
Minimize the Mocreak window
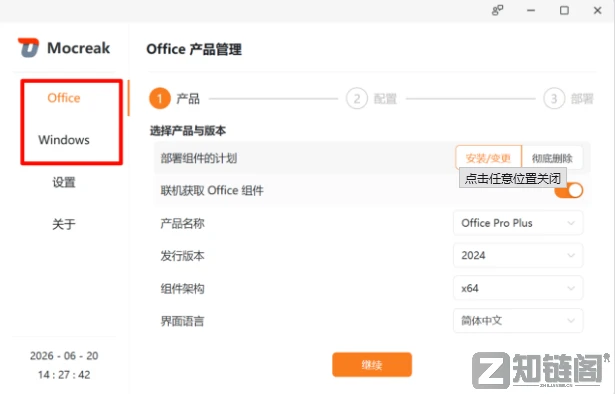pyautogui.click(x=531, y=10)
